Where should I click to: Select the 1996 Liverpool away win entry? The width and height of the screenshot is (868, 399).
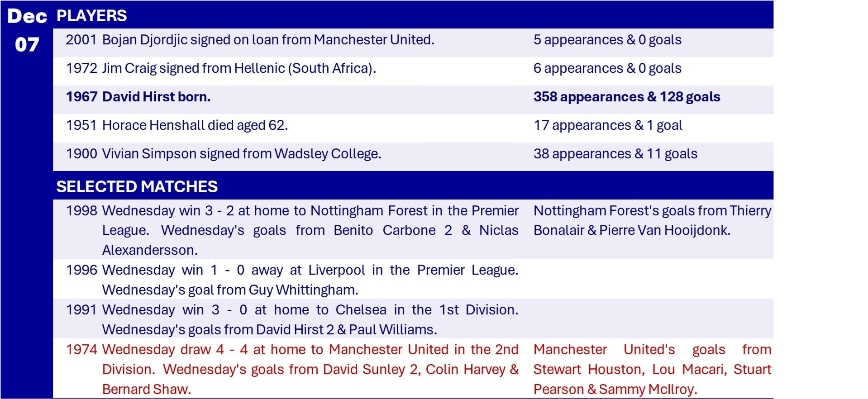click(292, 280)
